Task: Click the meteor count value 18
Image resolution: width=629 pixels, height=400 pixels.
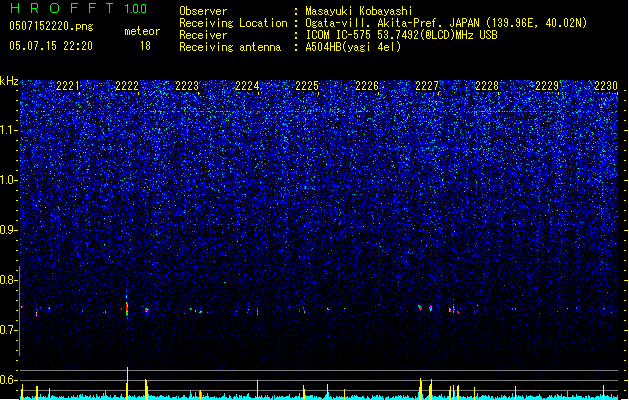Action: [145, 46]
